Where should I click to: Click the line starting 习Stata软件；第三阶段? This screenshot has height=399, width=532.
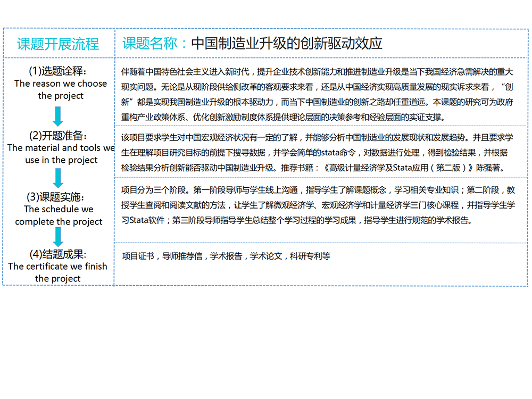coord(296,220)
